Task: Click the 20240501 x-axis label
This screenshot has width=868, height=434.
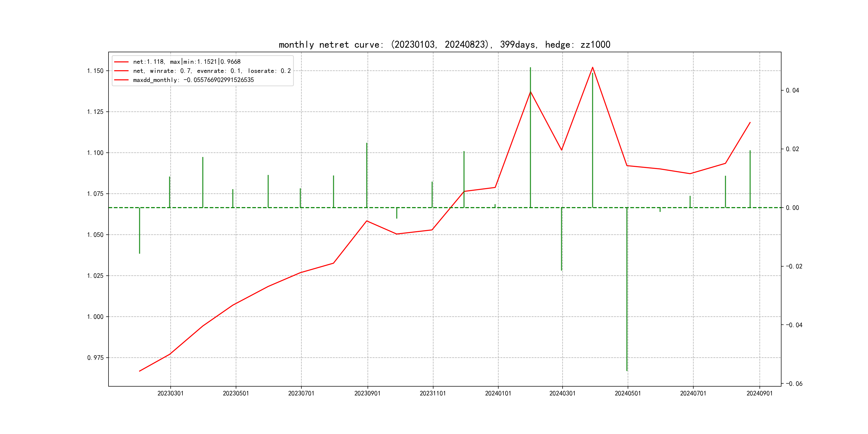Action: pos(628,393)
